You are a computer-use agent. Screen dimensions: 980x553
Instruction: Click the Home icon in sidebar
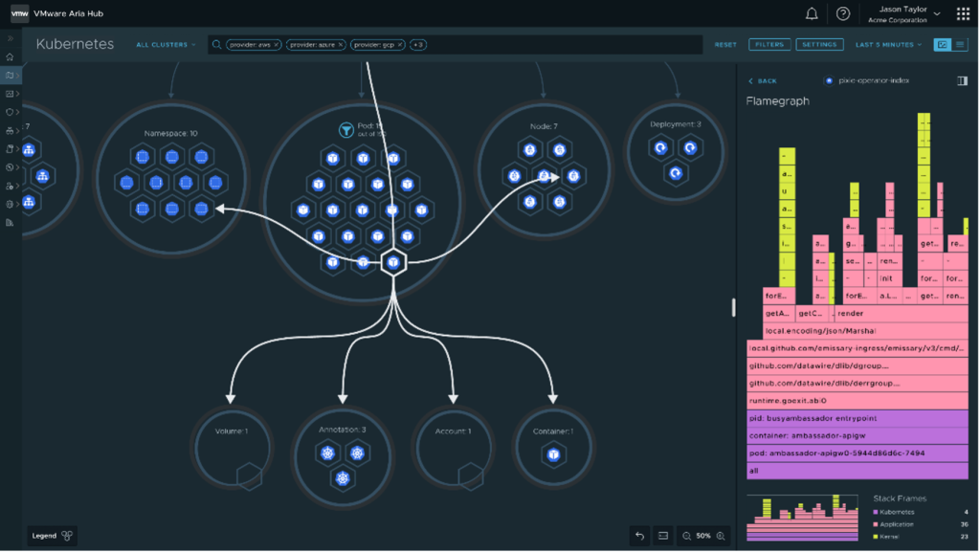coord(11,57)
